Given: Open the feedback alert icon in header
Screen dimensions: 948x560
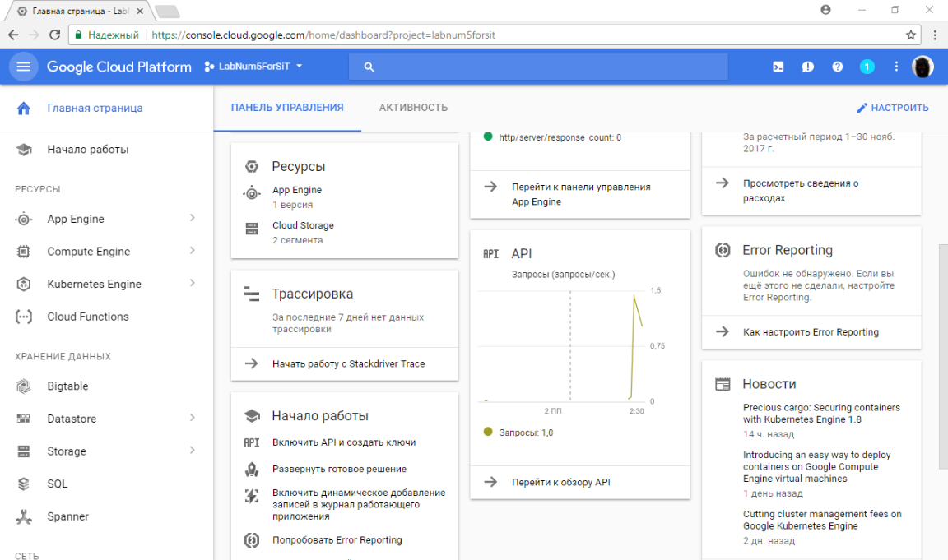Looking at the screenshot, I should (x=808, y=67).
